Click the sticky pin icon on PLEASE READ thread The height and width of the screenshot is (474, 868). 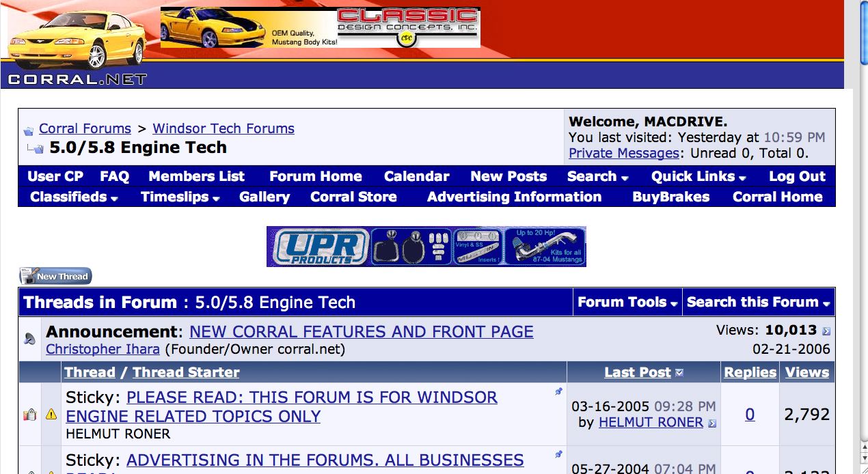point(558,391)
